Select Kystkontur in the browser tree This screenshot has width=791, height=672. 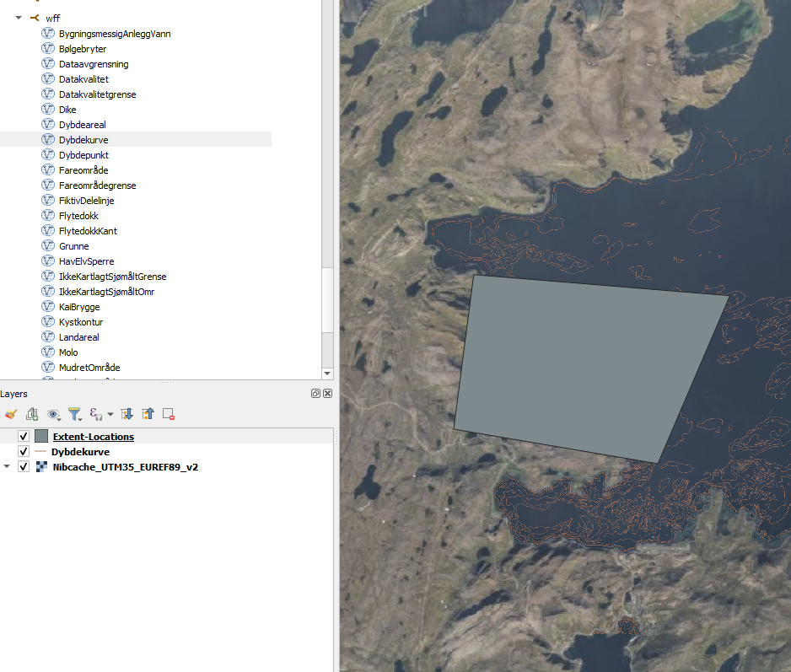(81, 322)
